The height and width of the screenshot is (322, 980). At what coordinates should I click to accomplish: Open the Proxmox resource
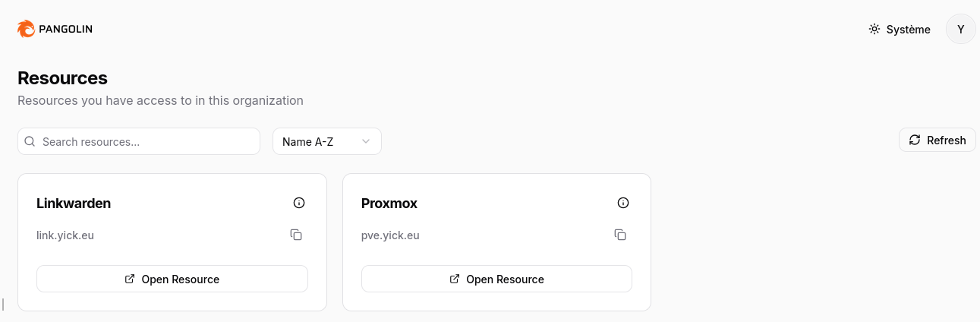496,279
